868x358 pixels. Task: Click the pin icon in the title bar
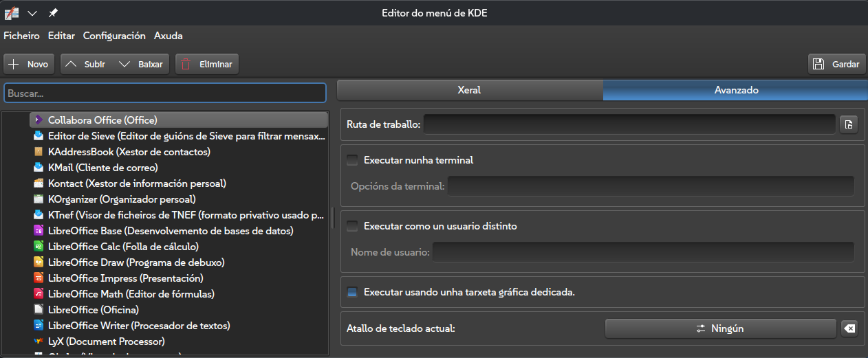[53, 13]
